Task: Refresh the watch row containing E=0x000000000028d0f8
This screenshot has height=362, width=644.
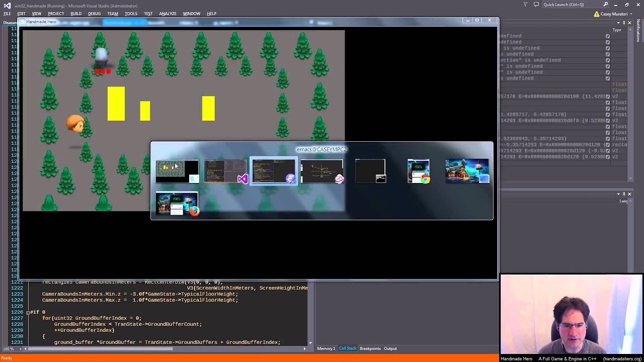Action: pyautogui.click(x=608, y=121)
